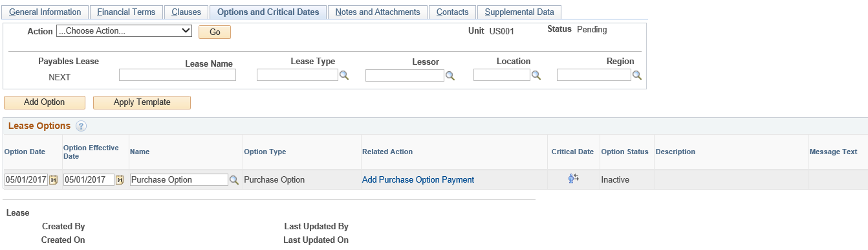Click the Critical Date column header
The height and width of the screenshot is (250, 868).
[x=572, y=152]
